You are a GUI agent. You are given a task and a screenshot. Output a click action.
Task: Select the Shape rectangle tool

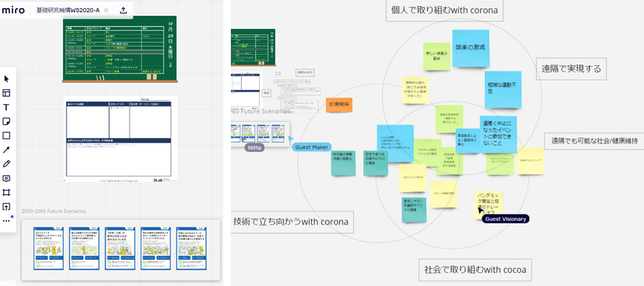point(6,136)
